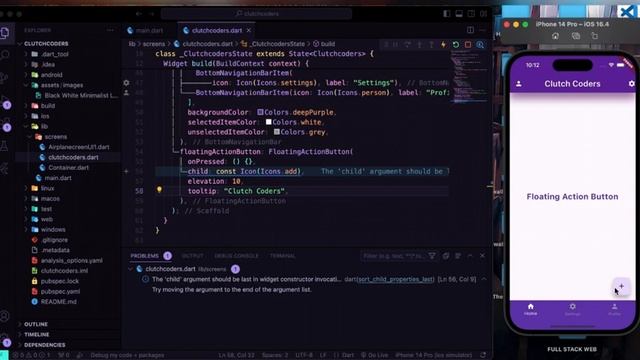
Task: Toggle the bottom panel layout icon
Action: (459, 13)
